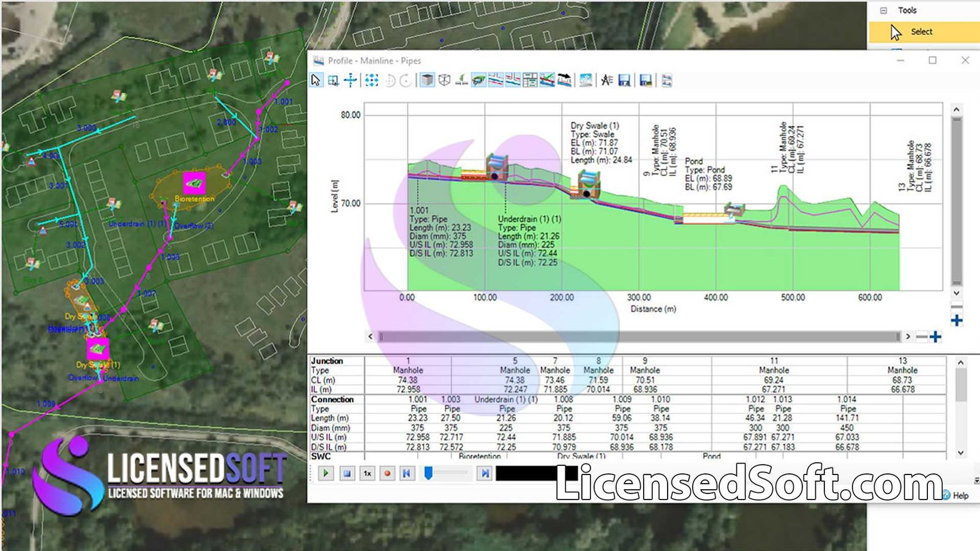Click horizontal zoom in plus button
This screenshot has width=980, height=551.
pos(935,337)
